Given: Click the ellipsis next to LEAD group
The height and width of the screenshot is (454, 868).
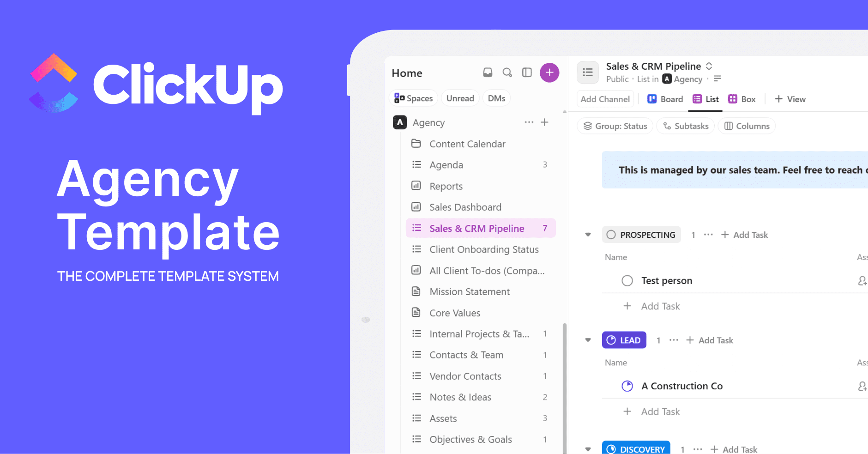Looking at the screenshot, I should pos(674,340).
